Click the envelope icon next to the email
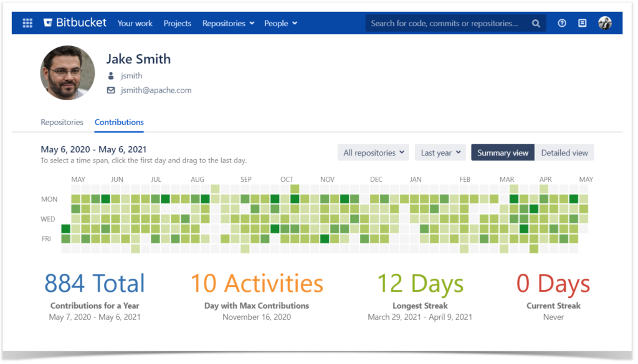Screen dimensions: 638x364 [x=112, y=90]
